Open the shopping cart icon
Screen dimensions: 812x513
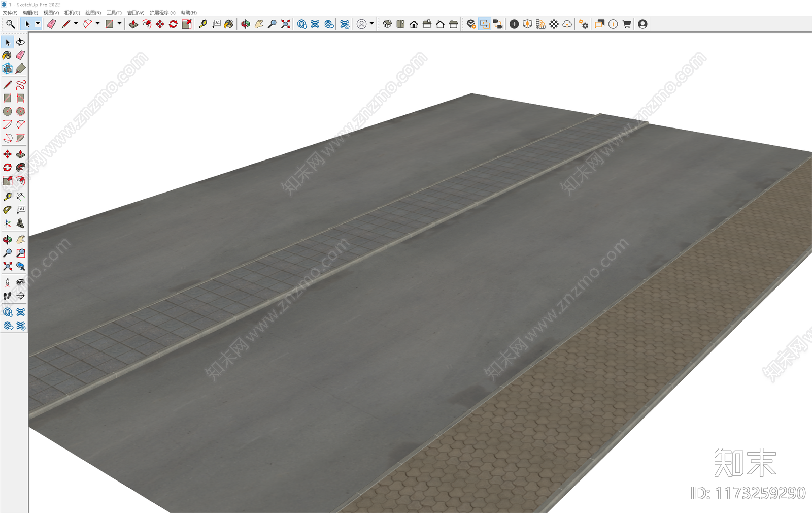click(x=627, y=24)
